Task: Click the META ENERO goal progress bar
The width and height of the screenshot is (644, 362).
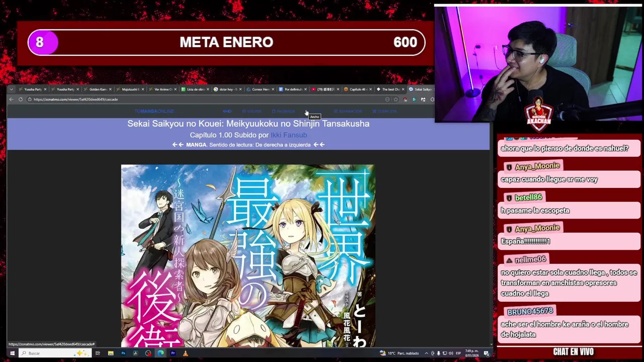Action: pos(226,42)
